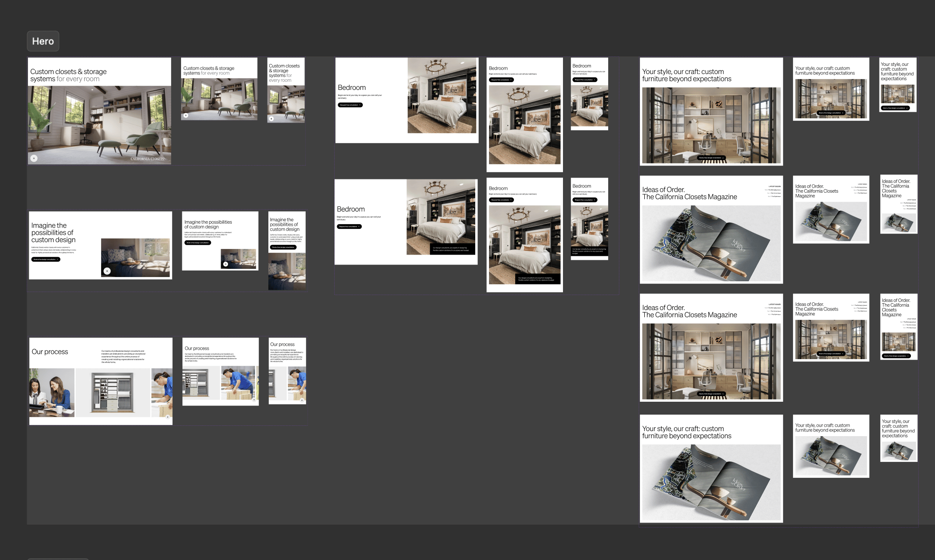Viewport: 935px width, 560px height.
Task: Select two women photo in large Our process
Action: (52, 393)
